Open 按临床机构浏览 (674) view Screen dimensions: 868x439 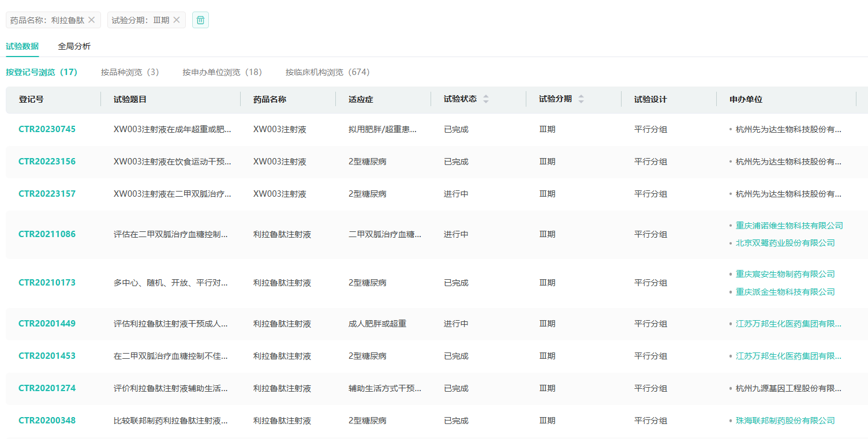point(327,72)
